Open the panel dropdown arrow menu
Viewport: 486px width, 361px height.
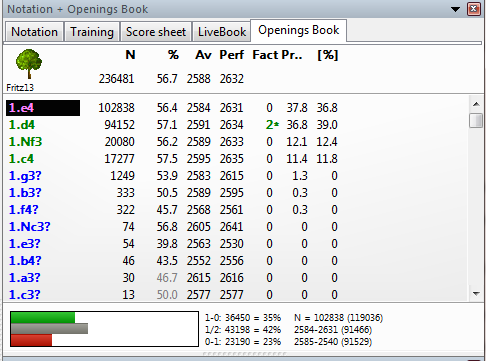click(455, 9)
